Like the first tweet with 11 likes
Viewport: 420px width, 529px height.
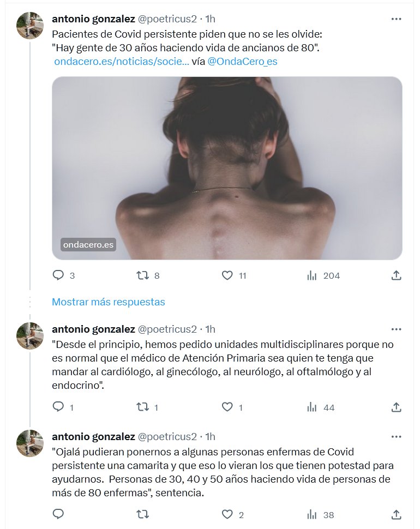(x=227, y=275)
